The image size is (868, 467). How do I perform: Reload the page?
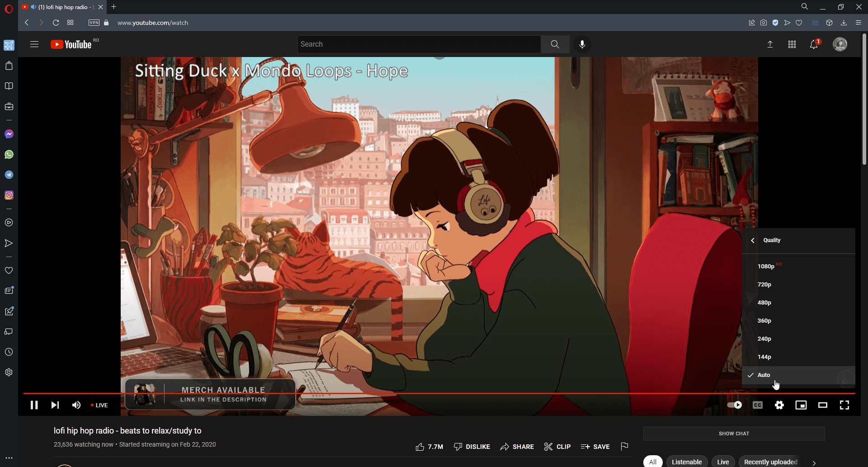click(56, 23)
